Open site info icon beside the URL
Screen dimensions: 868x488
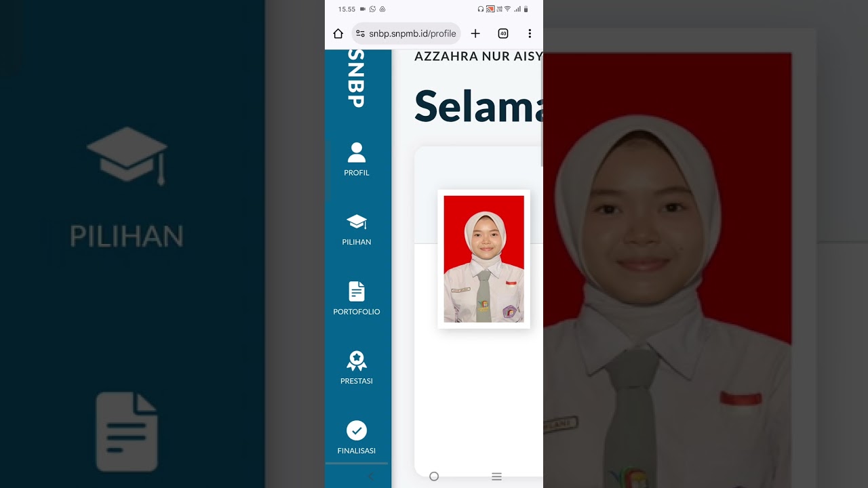coord(360,33)
